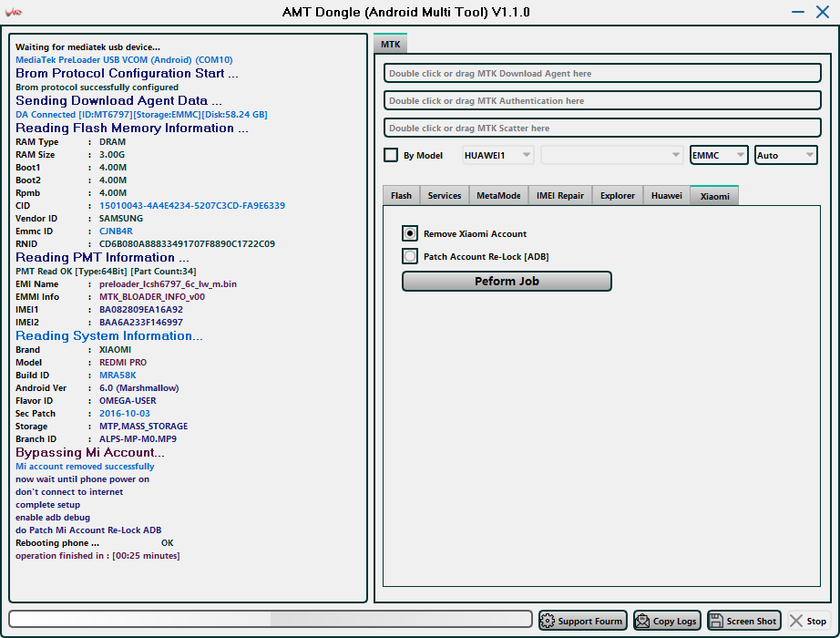Viewport: 840px width, 638px height.
Task: Switch to the MTK tab
Action: point(391,44)
